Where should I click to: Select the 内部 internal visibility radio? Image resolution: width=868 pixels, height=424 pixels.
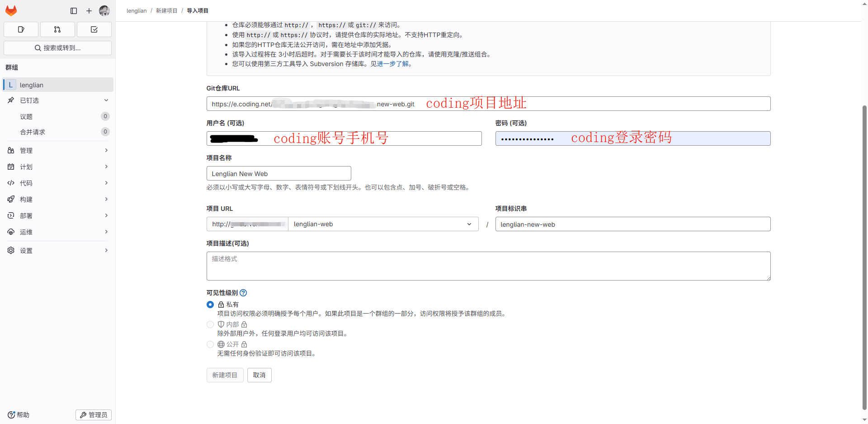210,324
